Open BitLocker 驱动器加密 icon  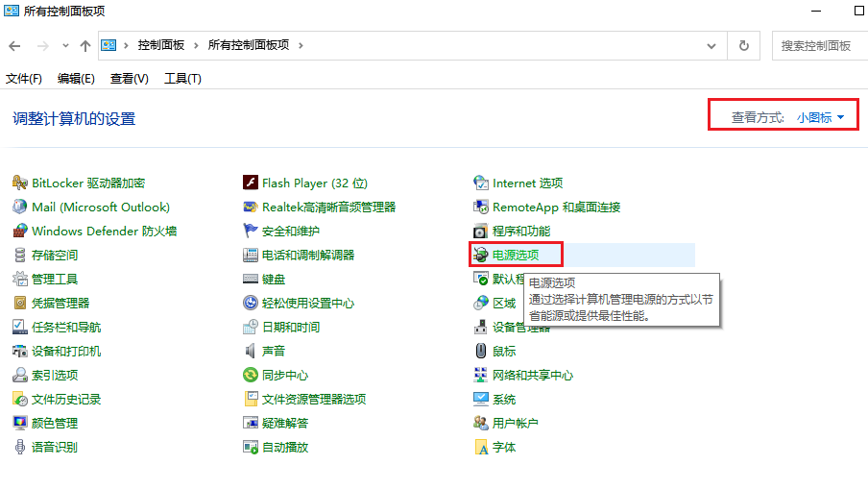(20, 183)
